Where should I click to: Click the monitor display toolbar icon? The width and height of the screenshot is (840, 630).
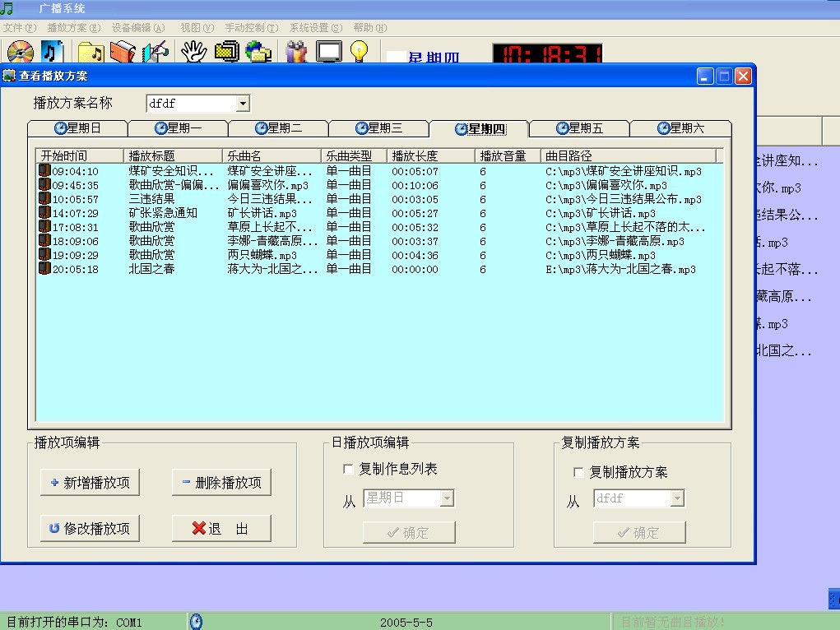331,52
